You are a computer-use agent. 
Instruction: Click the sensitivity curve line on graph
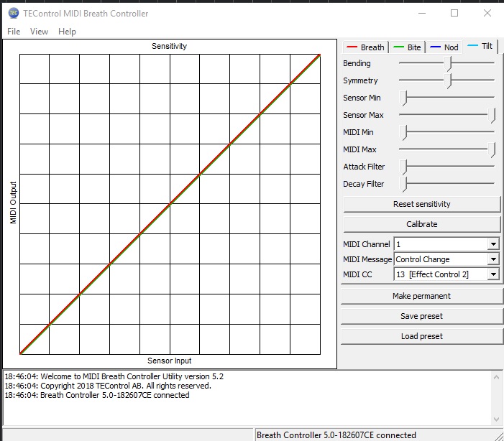[170, 204]
